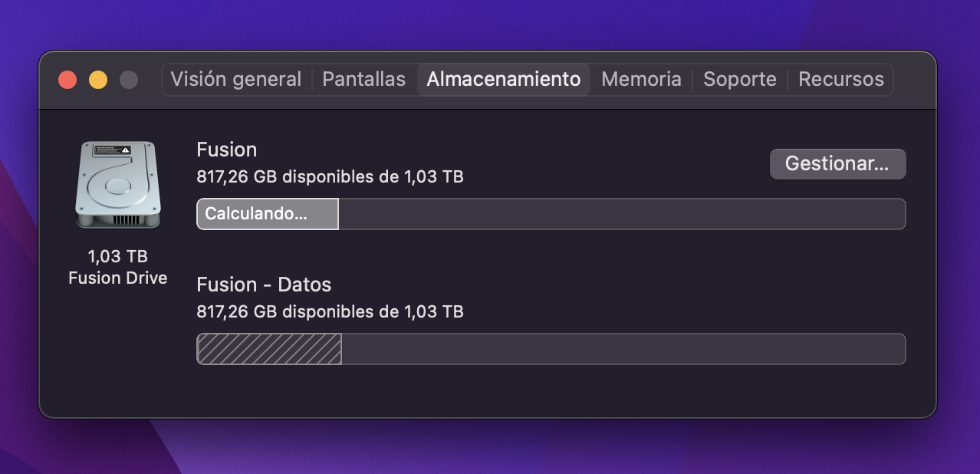Click the Fusion text reading 817,26 GB disponibles

(x=330, y=177)
